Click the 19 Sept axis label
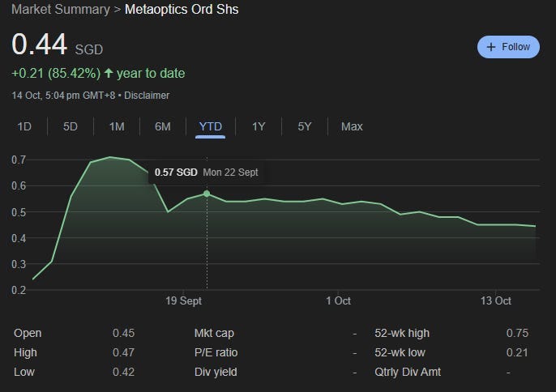This screenshot has width=556, height=392. click(183, 301)
